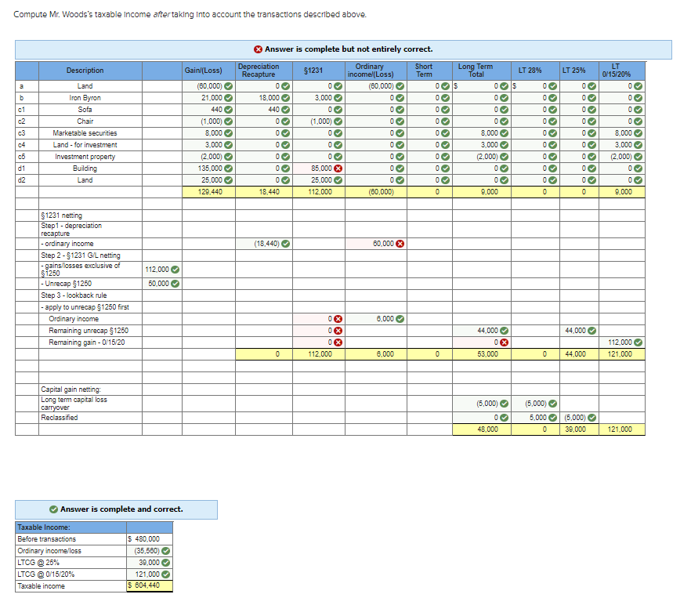
Task: Click the red X in the Ordinary income §1231 row
Action: point(338,319)
